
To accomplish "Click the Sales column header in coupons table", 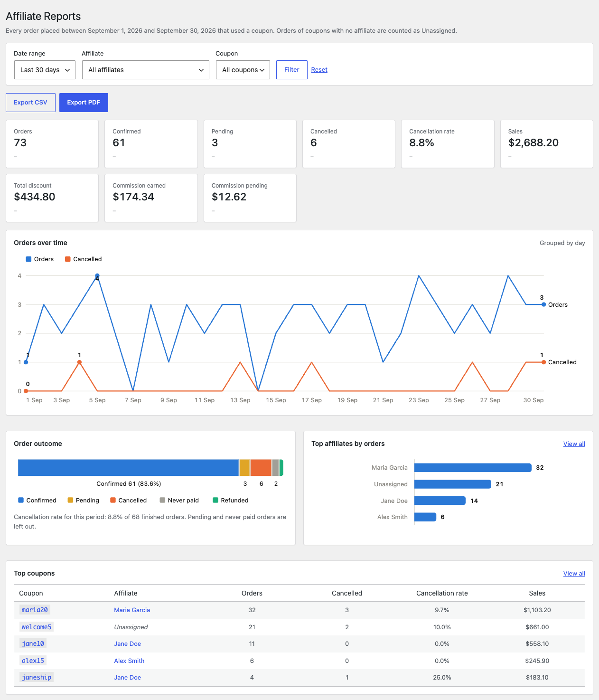I will click(537, 593).
